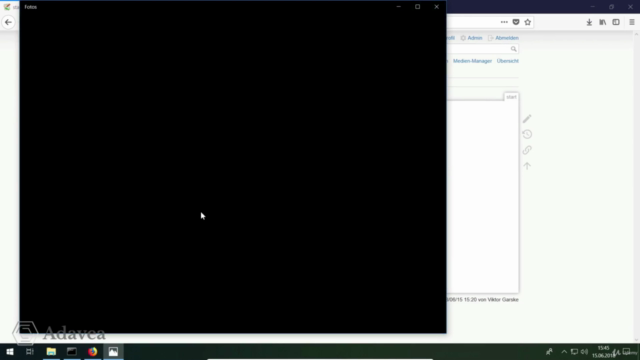Click the wiki search magnifier button
Screen dimensions: 640x360
tap(513, 49)
